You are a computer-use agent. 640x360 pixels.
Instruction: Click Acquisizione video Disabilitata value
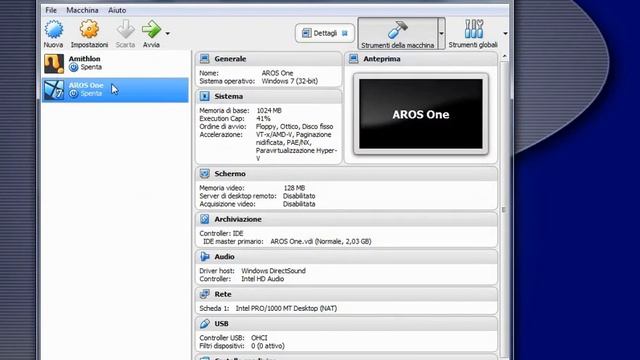pos(299,204)
